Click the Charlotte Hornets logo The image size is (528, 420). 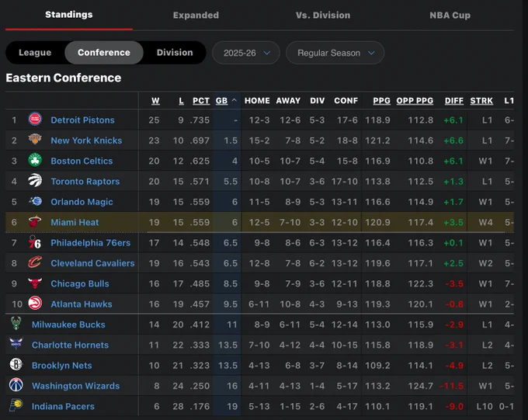[16, 344]
